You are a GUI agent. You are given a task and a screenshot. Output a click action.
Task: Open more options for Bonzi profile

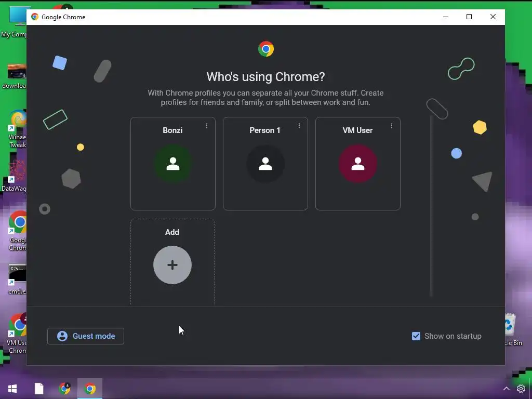coord(207,126)
